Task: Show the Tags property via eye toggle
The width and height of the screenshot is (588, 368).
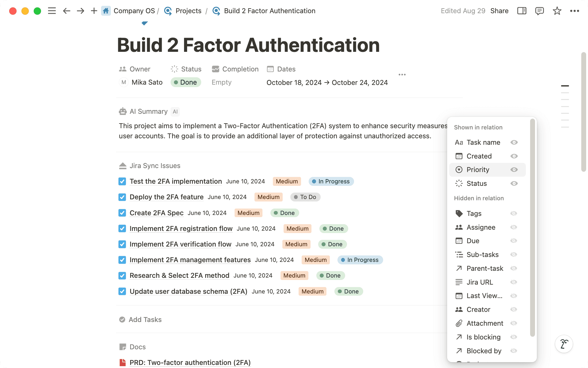Action: tap(514, 213)
